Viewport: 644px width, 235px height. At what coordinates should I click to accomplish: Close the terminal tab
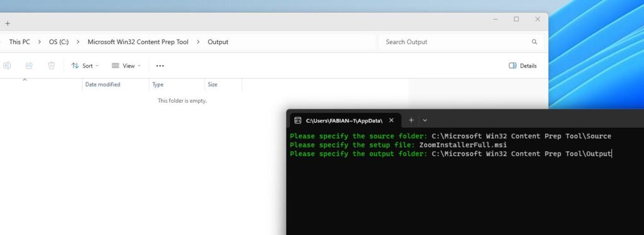(x=391, y=120)
